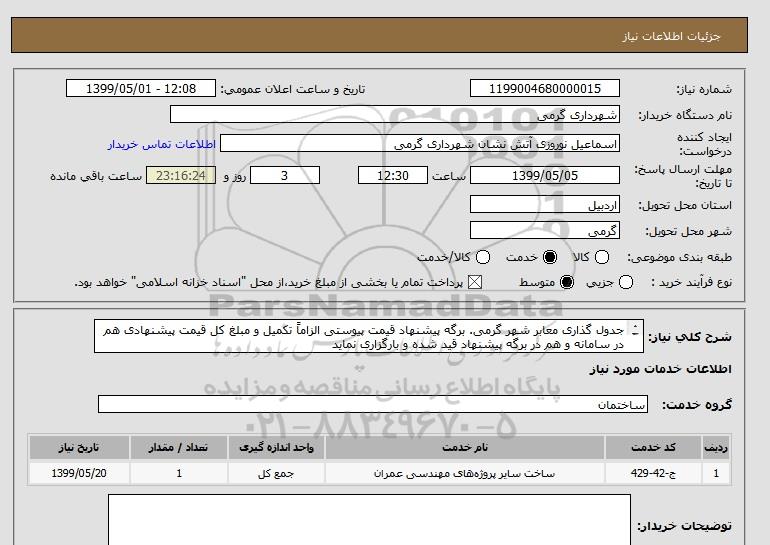Select the کالا radio button
This screenshot has width=770, height=545.
(x=602, y=257)
